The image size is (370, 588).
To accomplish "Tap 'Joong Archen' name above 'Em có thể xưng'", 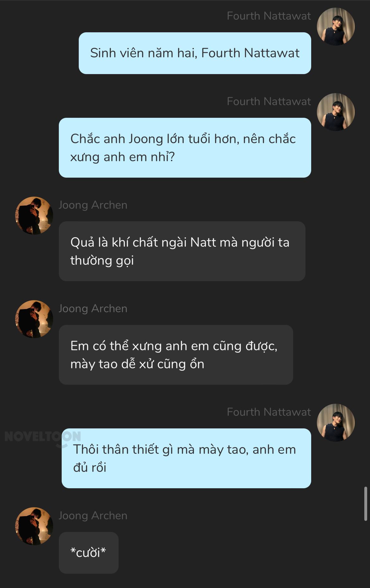I will 93,309.
